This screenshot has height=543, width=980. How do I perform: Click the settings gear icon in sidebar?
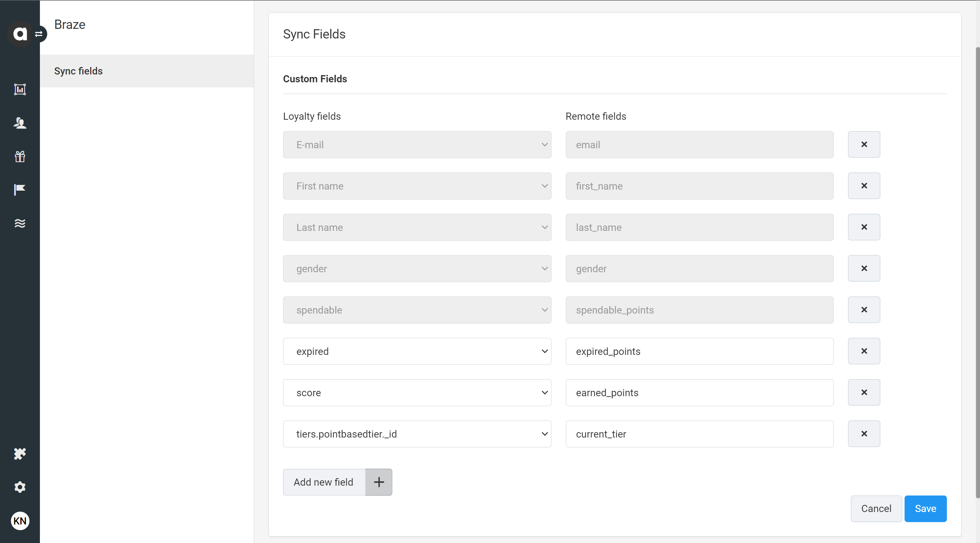[19, 487]
